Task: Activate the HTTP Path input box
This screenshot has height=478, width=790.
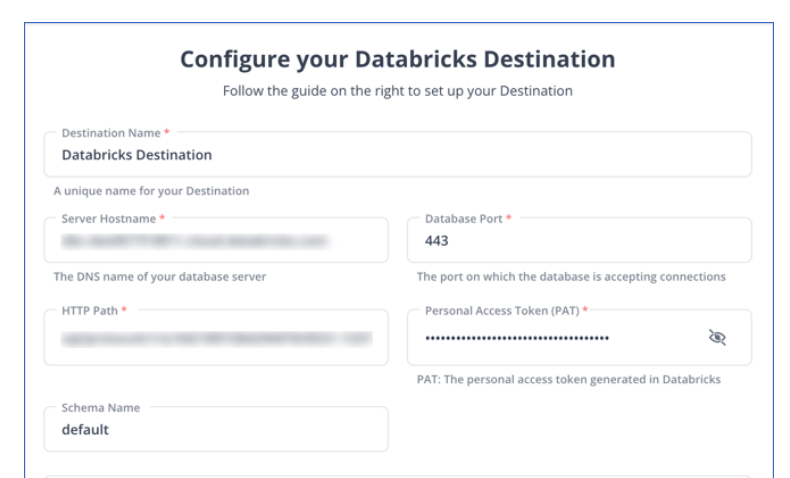Action: (x=216, y=337)
